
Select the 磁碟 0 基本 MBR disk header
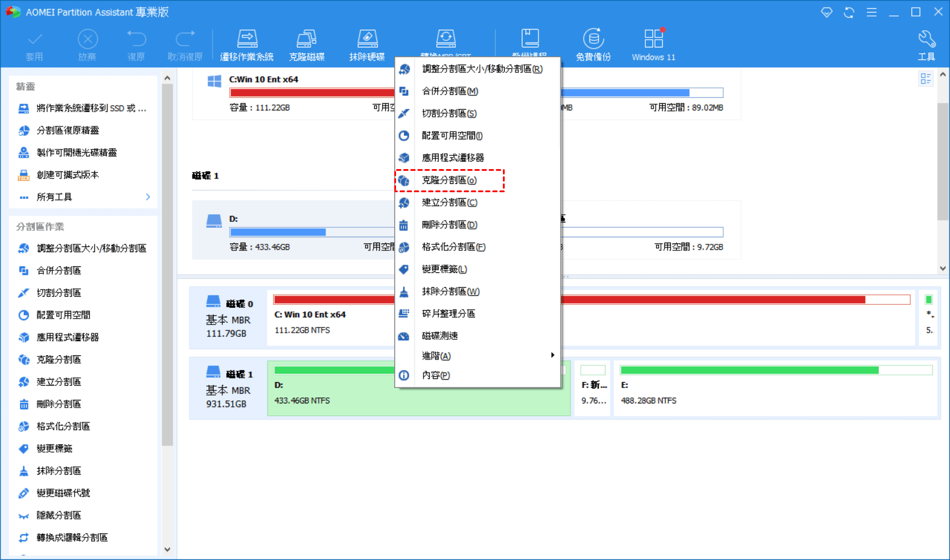click(229, 317)
